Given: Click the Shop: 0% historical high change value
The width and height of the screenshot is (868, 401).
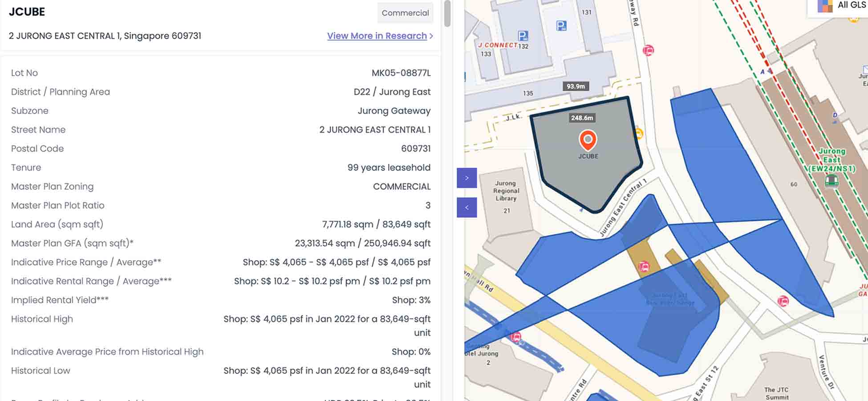Looking at the screenshot, I should [x=411, y=352].
